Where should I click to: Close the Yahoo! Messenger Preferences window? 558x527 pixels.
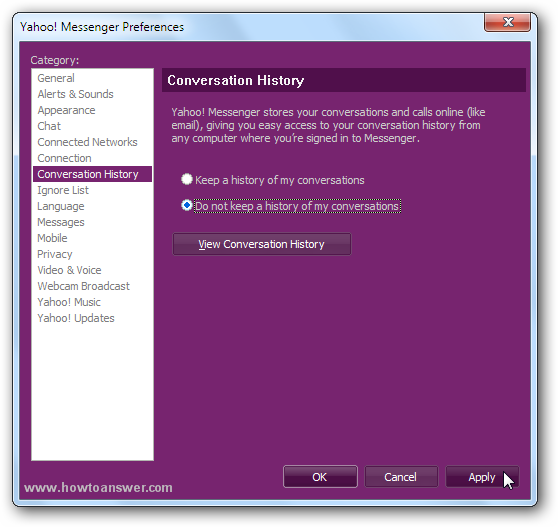pos(507,22)
